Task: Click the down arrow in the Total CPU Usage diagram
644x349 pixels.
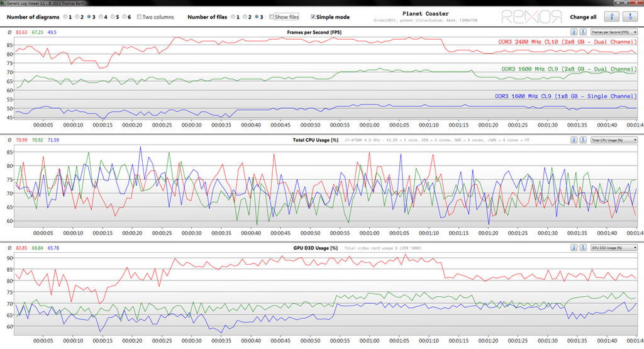Action: 583,140
